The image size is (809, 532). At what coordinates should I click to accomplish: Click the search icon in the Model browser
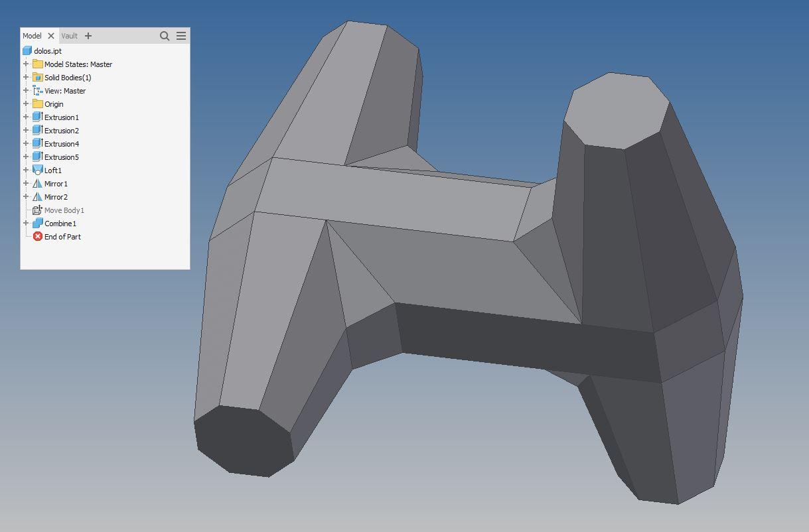[165, 36]
